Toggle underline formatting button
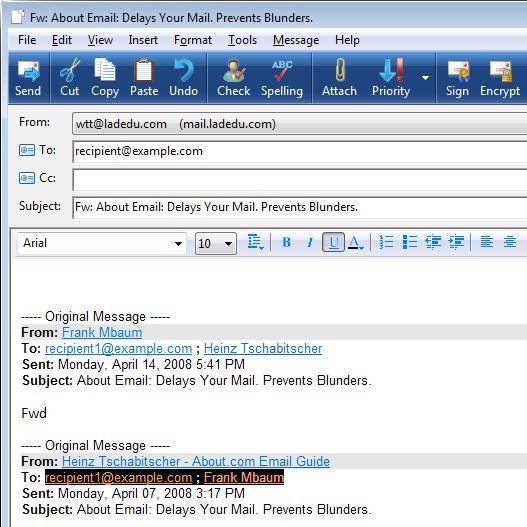Image resolution: width=527 pixels, height=527 pixels. pos(333,242)
